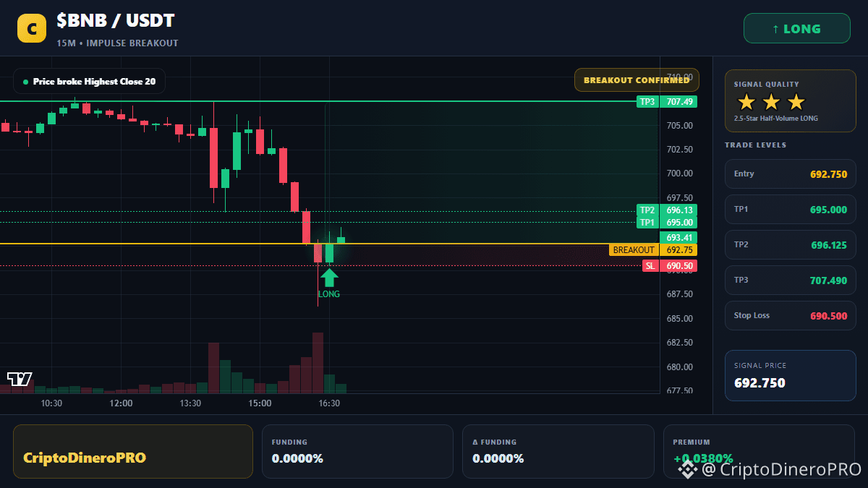Click the Signal Price 692.750 card

pyautogui.click(x=790, y=375)
